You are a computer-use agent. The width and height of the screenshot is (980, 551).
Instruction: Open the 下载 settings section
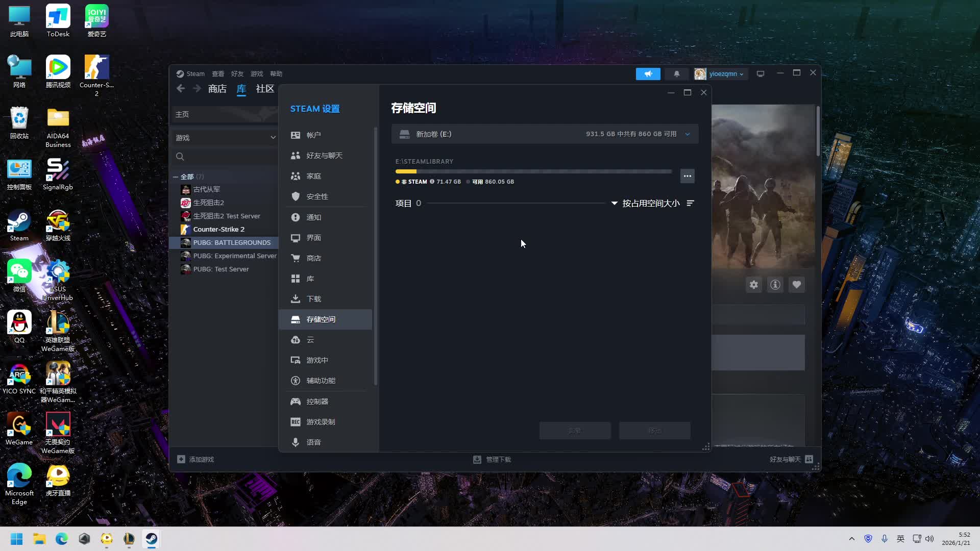(313, 299)
